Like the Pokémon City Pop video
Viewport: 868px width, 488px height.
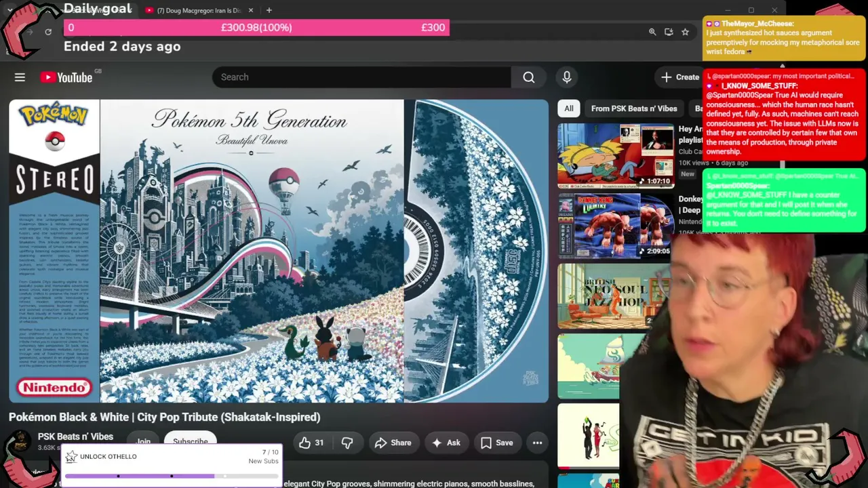311,443
